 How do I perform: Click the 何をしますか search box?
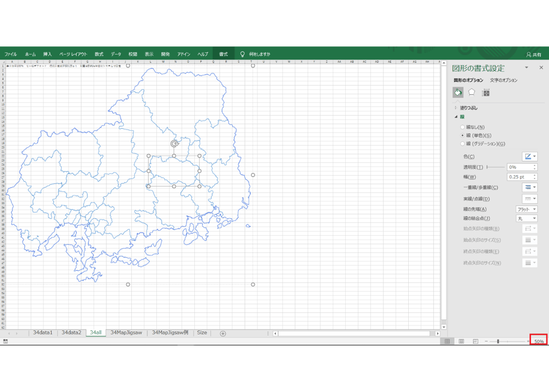coord(260,54)
